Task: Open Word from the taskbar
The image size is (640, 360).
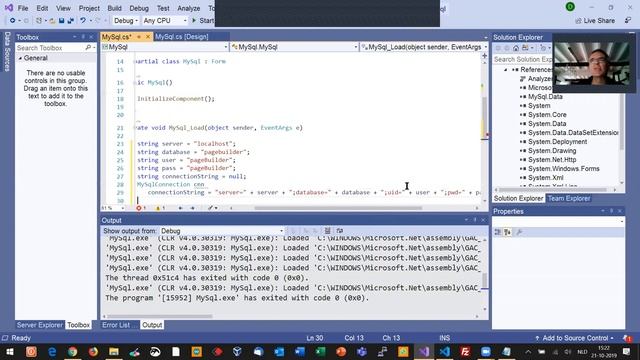Action: (x=300, y=351)
